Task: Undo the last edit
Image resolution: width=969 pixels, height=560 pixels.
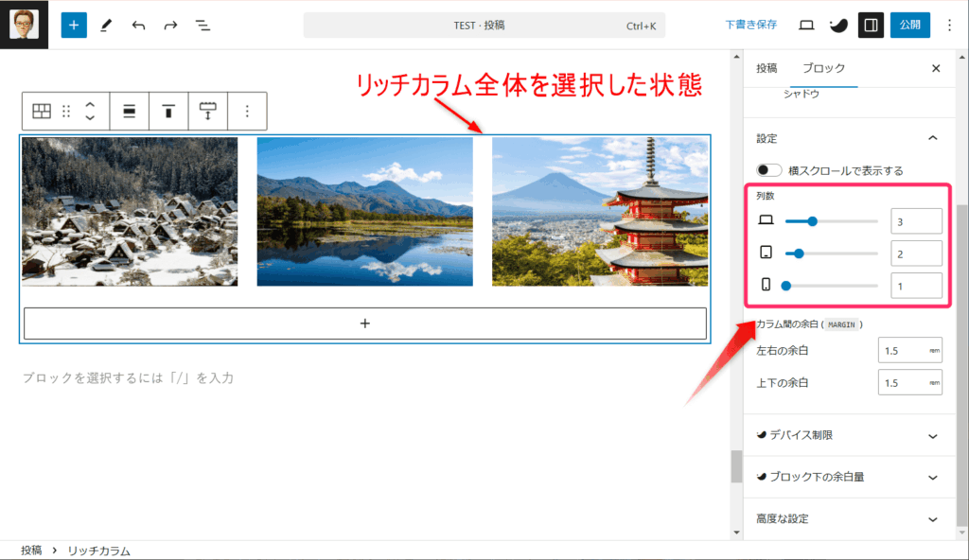Action: [x=138, y=25]
